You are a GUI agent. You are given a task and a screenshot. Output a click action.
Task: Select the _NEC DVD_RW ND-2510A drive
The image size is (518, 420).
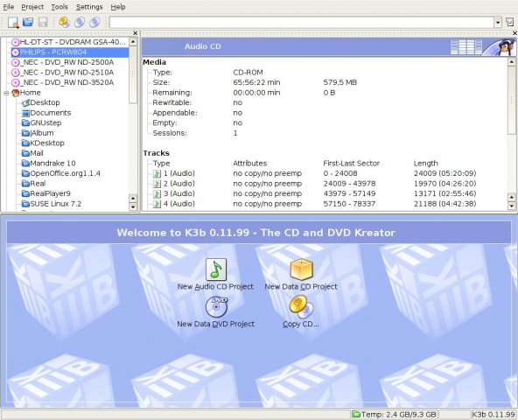[x=63, y=73]
